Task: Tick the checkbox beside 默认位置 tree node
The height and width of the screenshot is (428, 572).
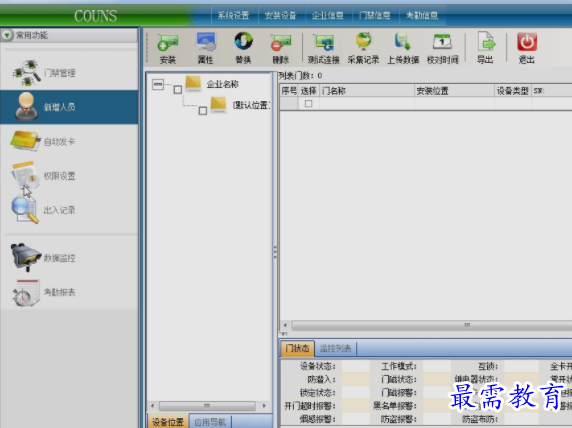Action: point(203,111)
